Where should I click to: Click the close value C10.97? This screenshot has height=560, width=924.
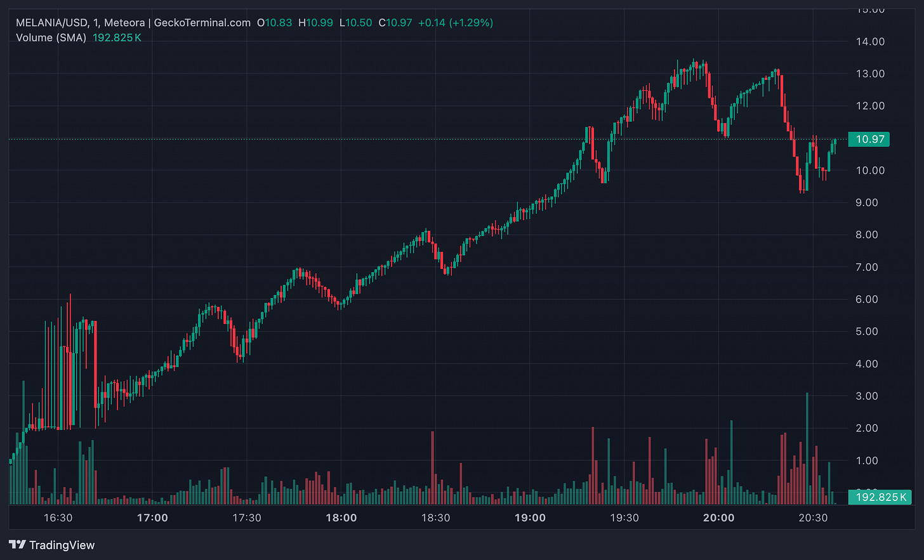point(395,23)
